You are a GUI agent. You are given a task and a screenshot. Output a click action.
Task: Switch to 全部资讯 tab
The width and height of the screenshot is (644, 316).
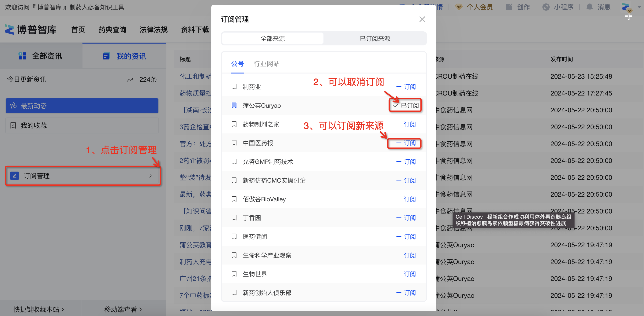pyautogui.click(x=41, y=56)
